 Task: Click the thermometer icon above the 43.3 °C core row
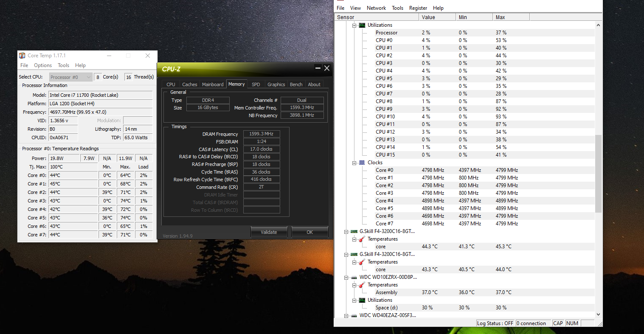[362, 262]
